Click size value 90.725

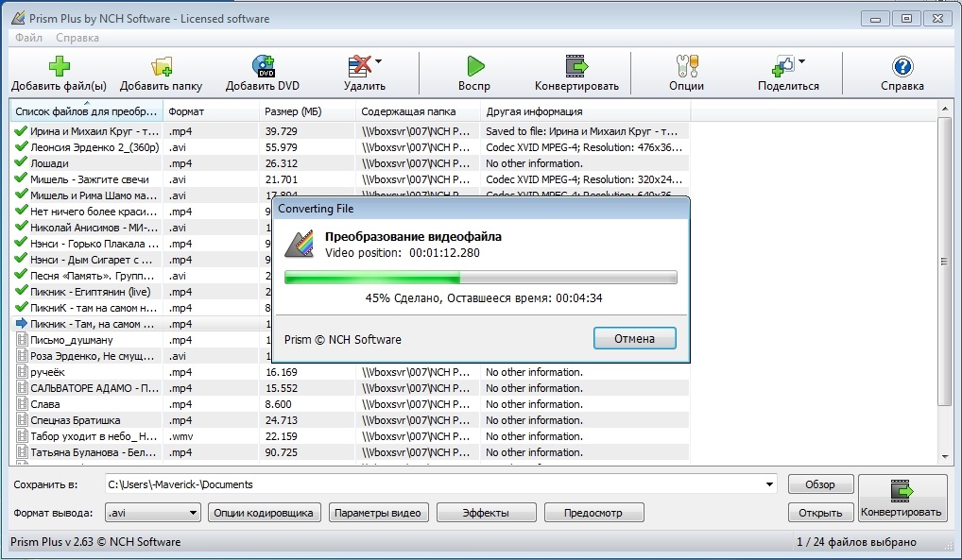pyautogui.click(x=282, y=452)
